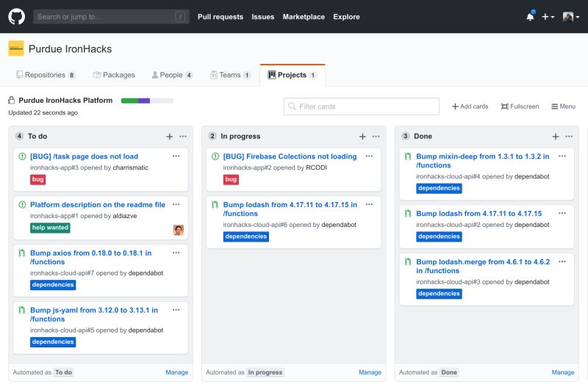The width and height of the screenshot is (588, 390).
Task: Open 'Bump js-yaml from 3.12.0 to 3.13.1' pull request
Action: click(x=94, y=314)
